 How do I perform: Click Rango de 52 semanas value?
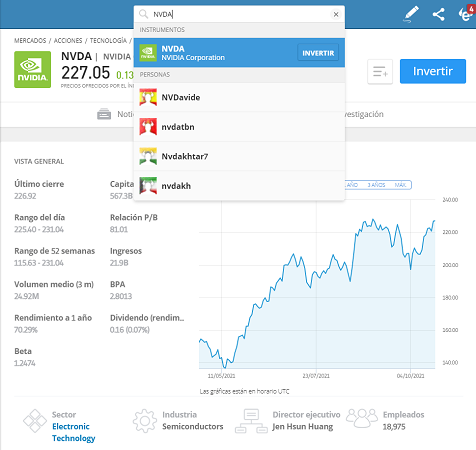tap(39, 263)
